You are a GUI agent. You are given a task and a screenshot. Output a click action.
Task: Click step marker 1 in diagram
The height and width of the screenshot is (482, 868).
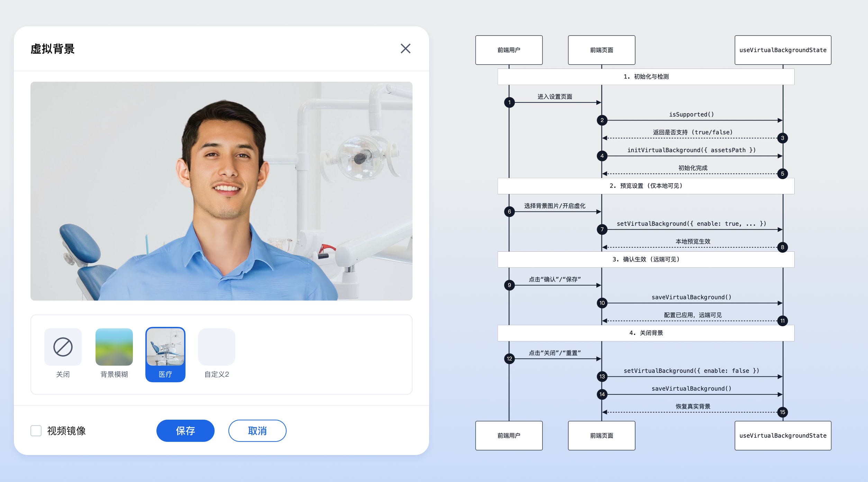[509, 102]
